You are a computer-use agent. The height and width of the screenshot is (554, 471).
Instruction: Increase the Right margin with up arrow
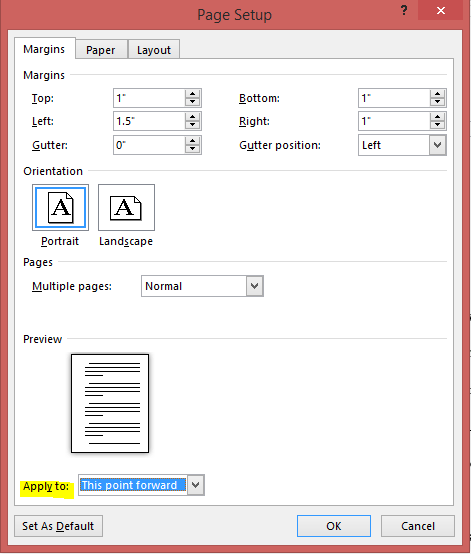click(x=437, y=117)
